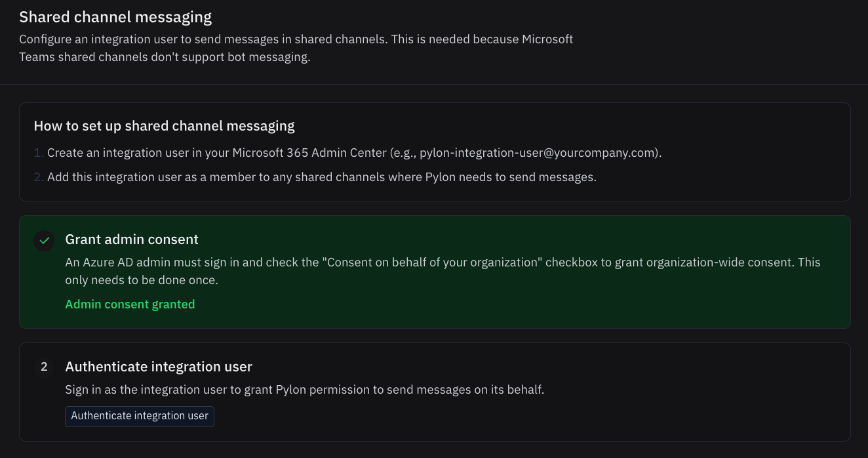The image size is (868, 458).
Task: Select the How to set up heading
Action: pyautogui.click(x=164, y=126)
